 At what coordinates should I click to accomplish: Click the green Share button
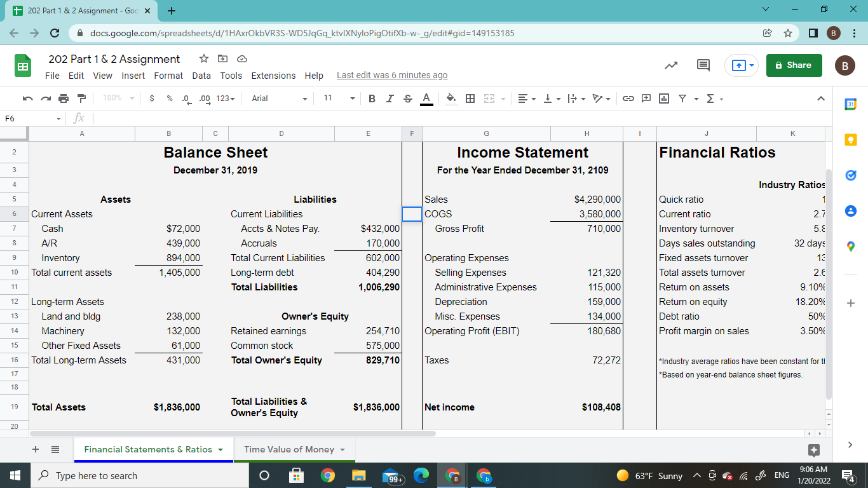tap(794, 65)
